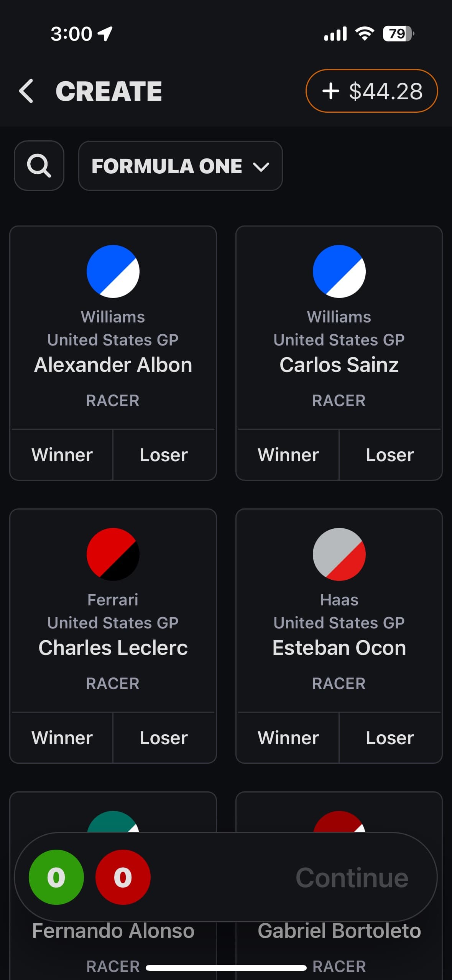Choose Loser for Alexander Albon

point(164,455)
